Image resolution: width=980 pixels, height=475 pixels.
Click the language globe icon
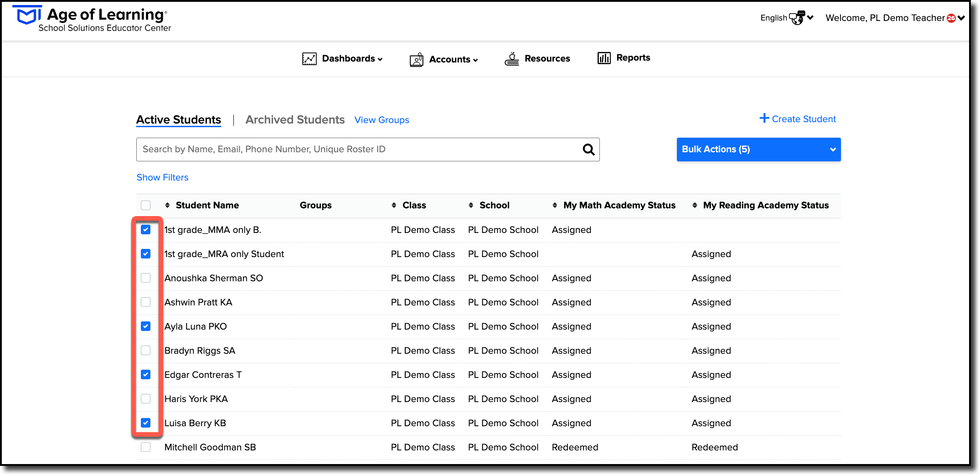point(797,18)
